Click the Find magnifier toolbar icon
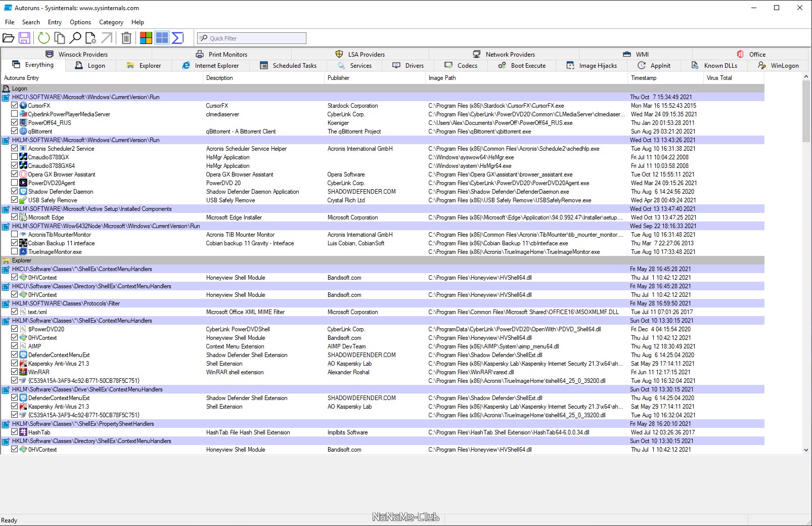The image size is (812, 526). coord(75,38)
